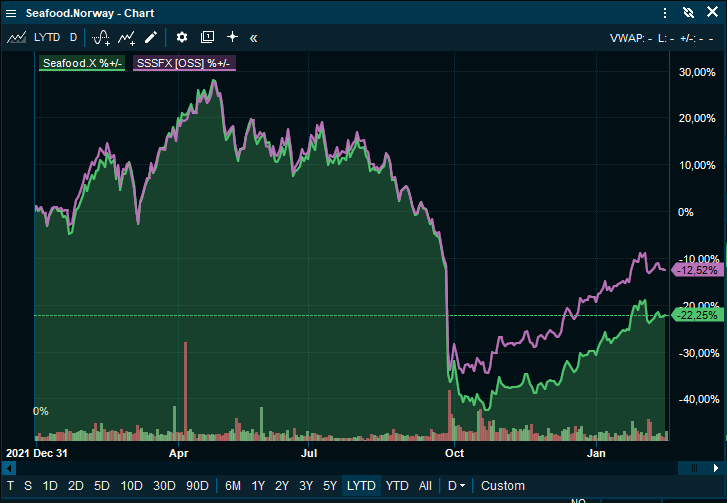Open the three-dot options menu in title bar
This screenshot has width=727, height=503.
pos(665,14)
